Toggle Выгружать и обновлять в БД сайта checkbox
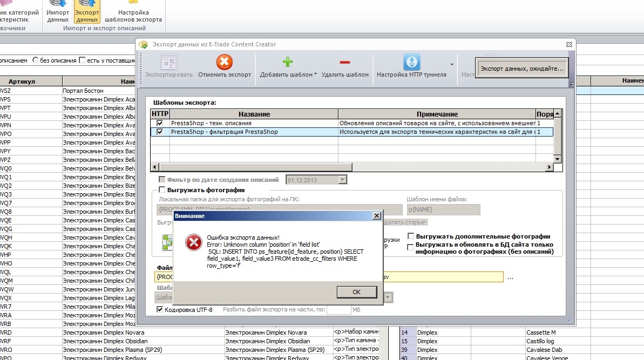Image resolution: width=644 pixels, height=360 pixels. click(x=410, y=247)
